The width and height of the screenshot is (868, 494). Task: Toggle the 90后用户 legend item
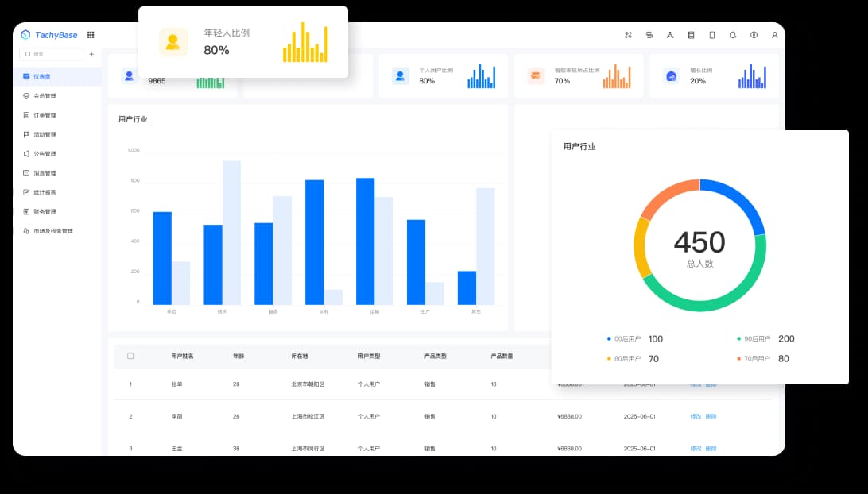tap(758, 339)
